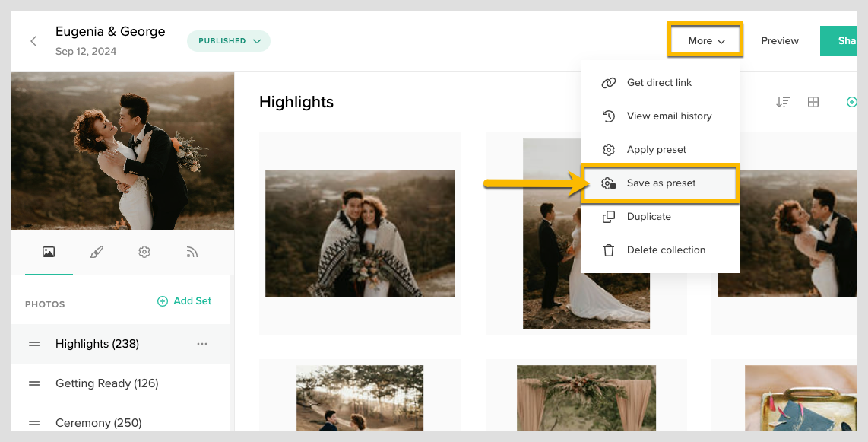Select Get direct link from menu

click(x=659, y=83)
